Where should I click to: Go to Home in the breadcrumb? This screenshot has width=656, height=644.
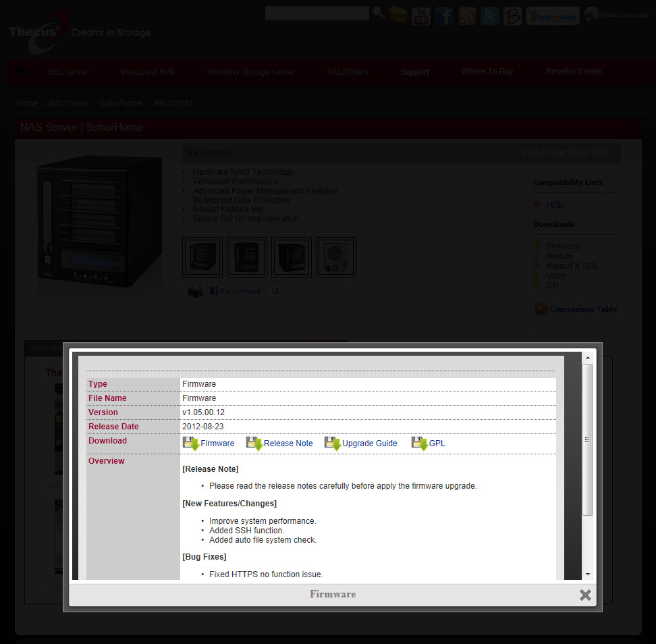[x=27, y=103]
